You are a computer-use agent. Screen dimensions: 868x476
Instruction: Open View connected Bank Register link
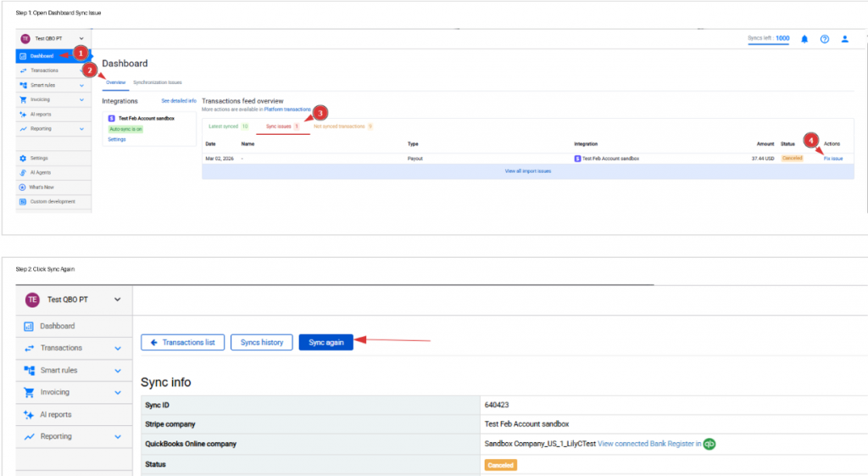point(649,444)
